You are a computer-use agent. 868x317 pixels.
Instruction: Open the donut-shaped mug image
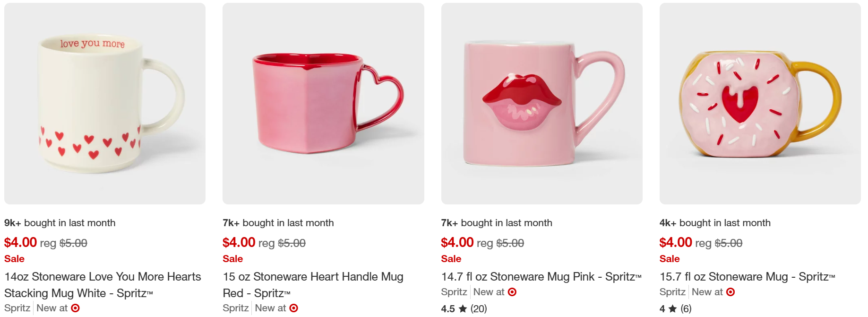(x=760, y=104)
